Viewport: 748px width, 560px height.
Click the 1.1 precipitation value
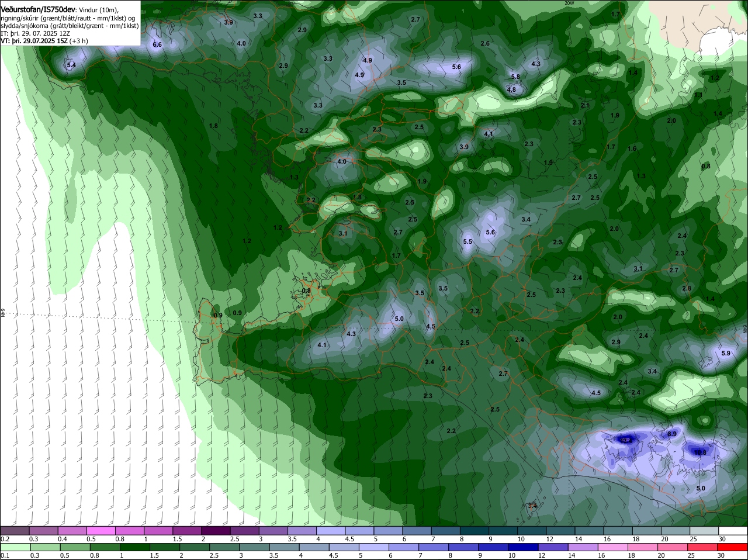tap(698, 94)
